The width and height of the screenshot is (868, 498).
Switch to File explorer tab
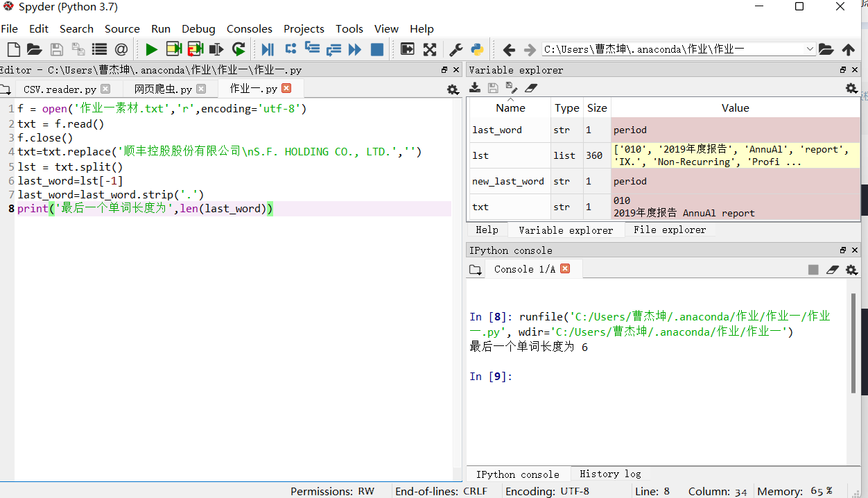(670, 230)
